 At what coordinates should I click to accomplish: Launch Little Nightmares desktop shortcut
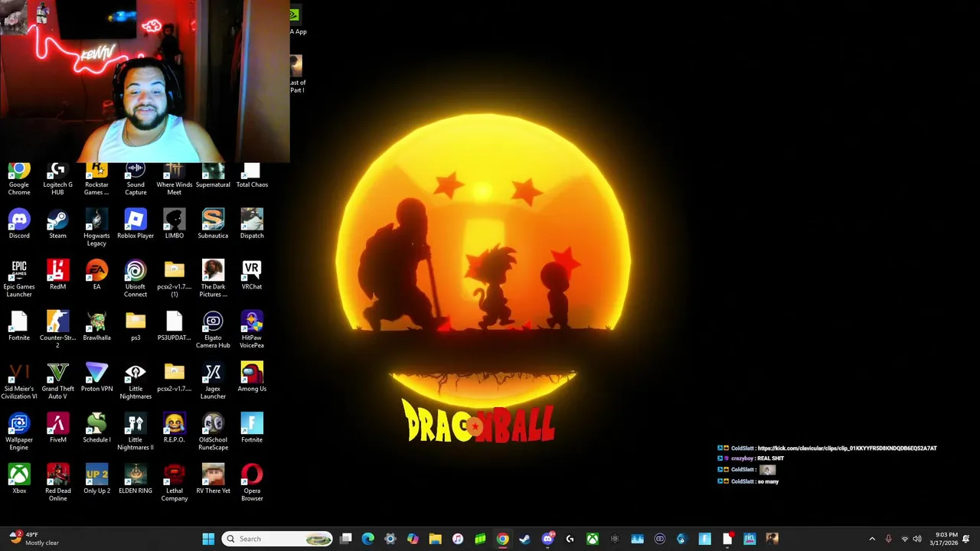[x=136, y=381]
